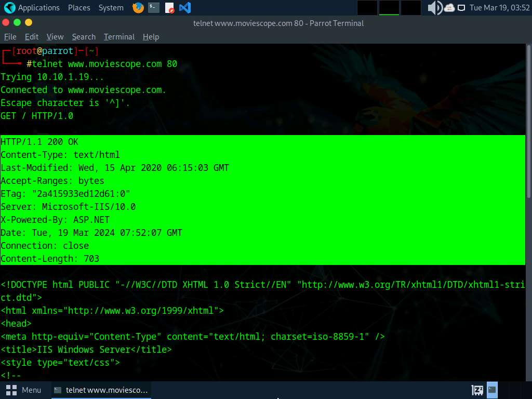Open the cloud network status icon
Screen dimensions: 532x399
tap(449, 7)
